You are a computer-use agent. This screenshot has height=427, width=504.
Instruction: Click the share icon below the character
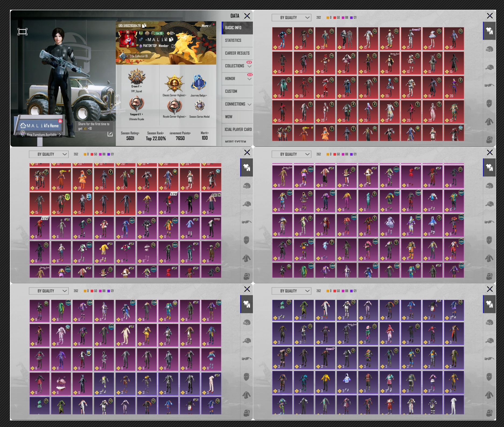coord(110,134)
